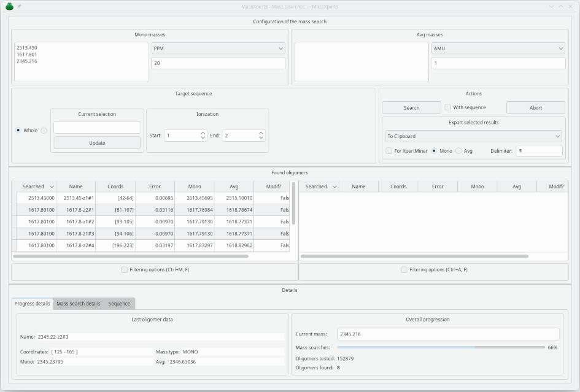
Task: Open the Sequence tab in Details
Action: tap(119, 303)
